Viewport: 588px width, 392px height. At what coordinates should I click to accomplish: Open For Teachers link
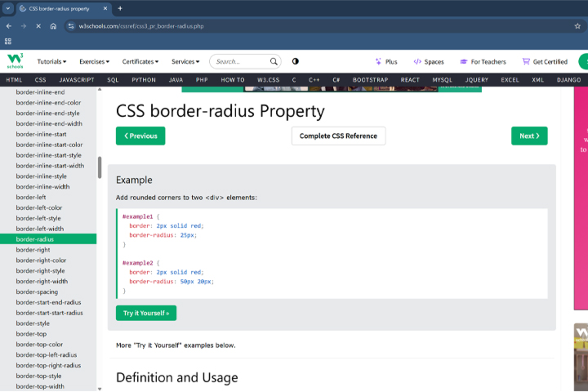click(483, 61)
